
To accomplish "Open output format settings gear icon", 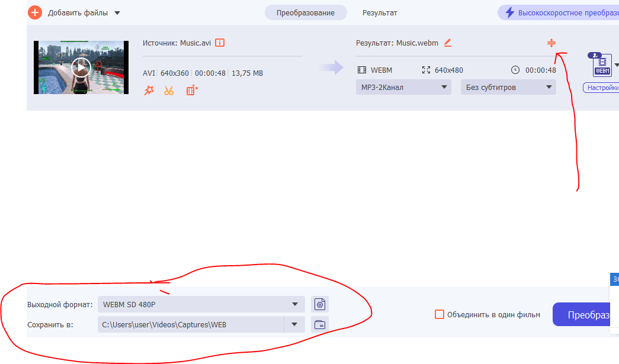I will tap(320, 304).
